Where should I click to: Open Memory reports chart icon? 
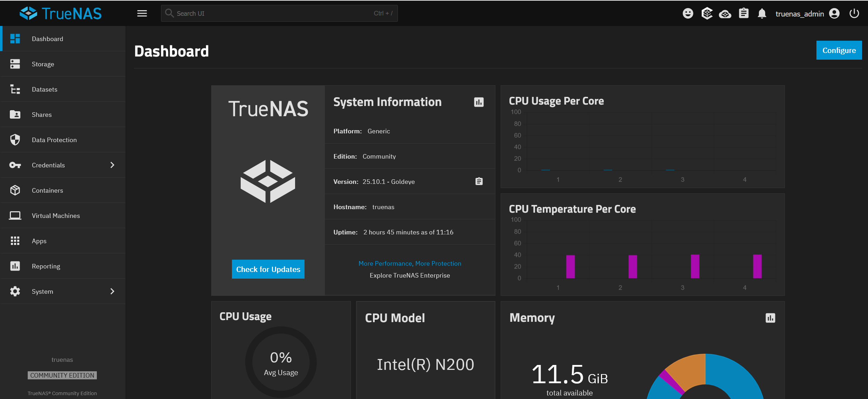point(770,318)
